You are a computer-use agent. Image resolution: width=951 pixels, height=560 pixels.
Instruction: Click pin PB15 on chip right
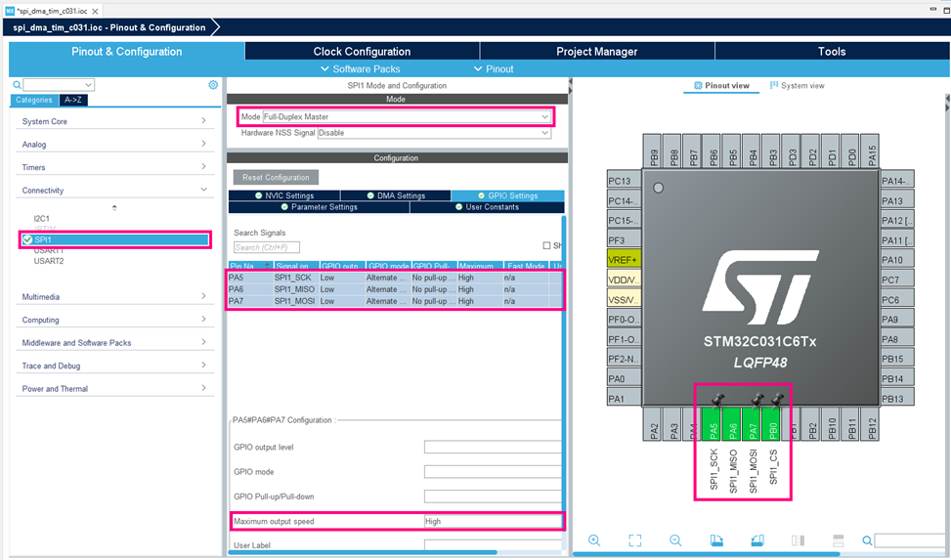(897, 359)
